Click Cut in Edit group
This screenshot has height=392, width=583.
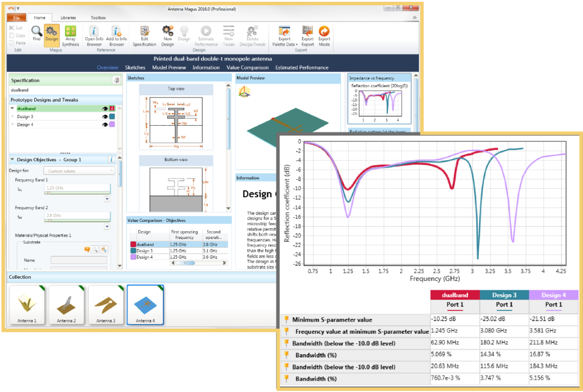click(x=16, y=28)
